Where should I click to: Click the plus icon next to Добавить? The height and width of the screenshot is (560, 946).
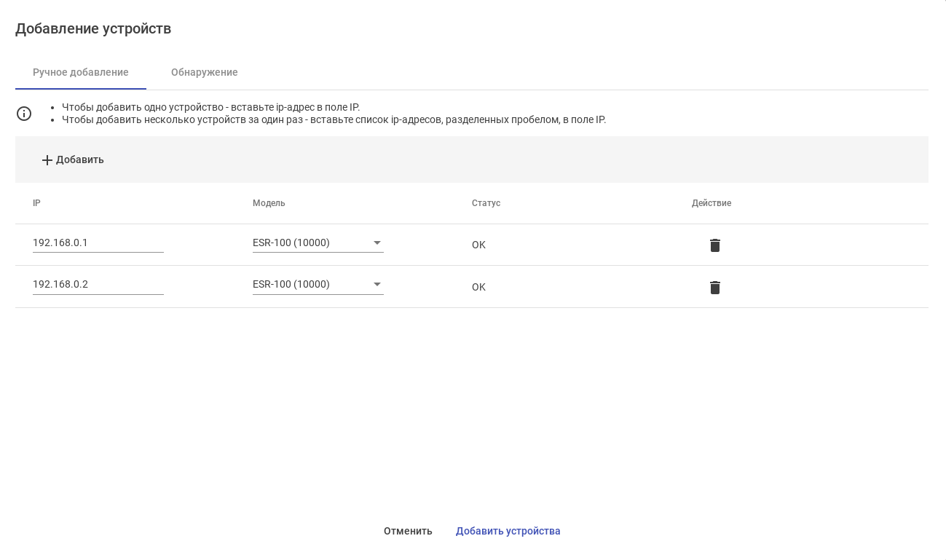pyautogui.click(x=47, y=160)
